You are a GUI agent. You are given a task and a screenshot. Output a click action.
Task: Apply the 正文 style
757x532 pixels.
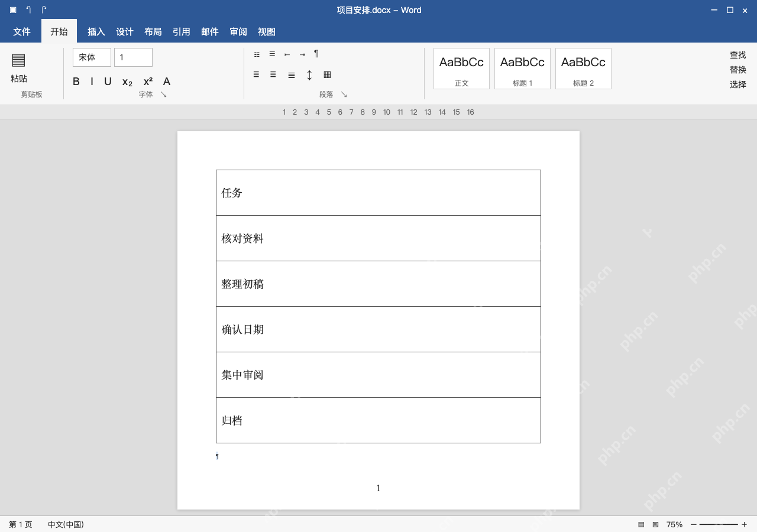coord(461,69)
